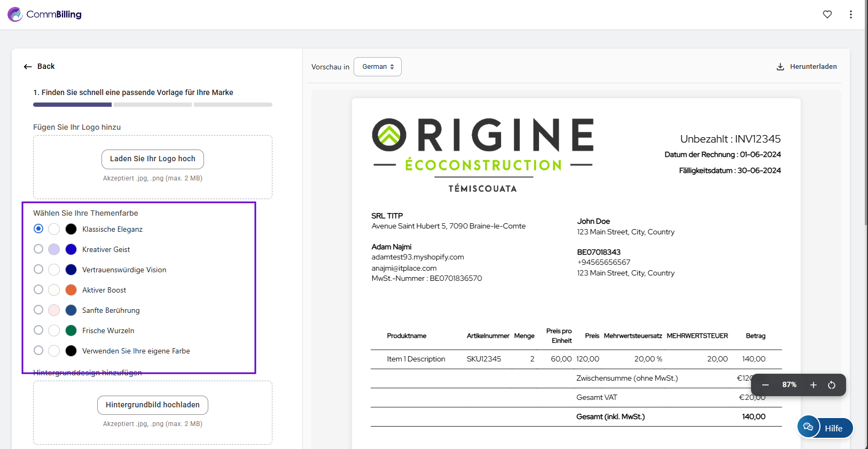This screenshot has height=449, width=868.
Task: Click the 87% zoom level indicator
Action: [789, 385]
